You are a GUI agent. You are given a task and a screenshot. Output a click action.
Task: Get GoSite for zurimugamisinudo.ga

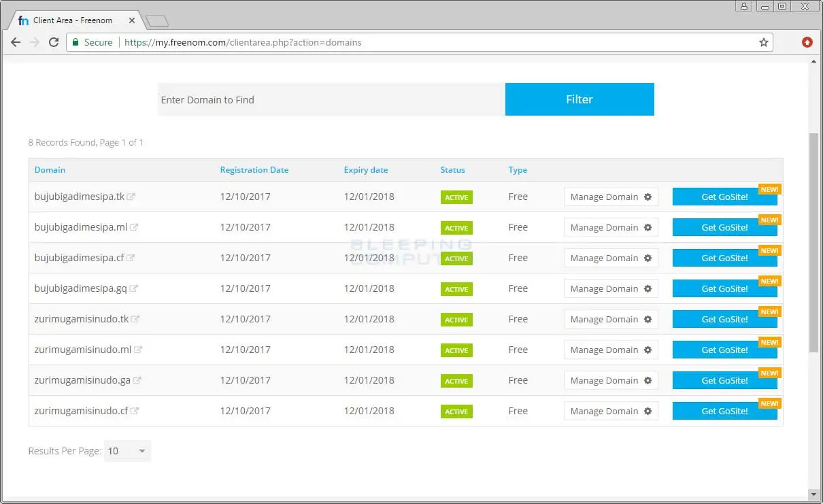[x=724, y=381]
